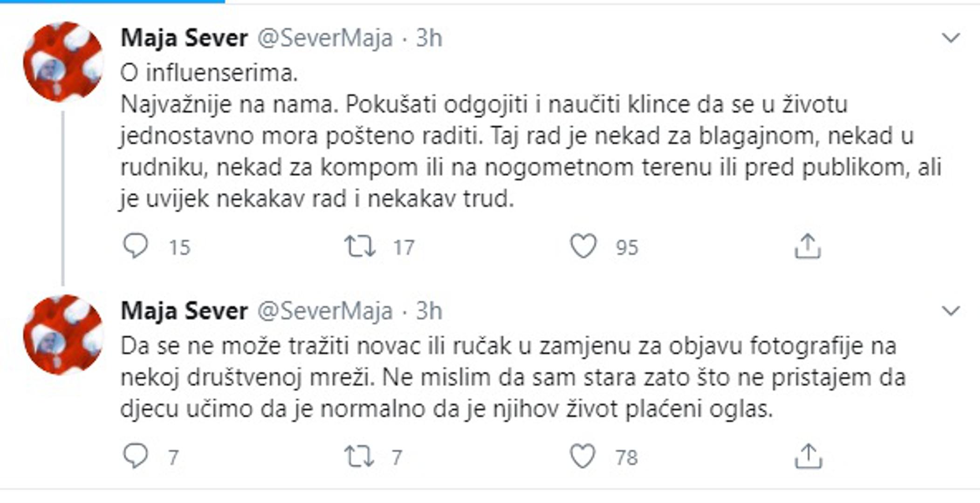Open Maja Sever's avatar on first tweet
The height and width of the screenshot is (503, 980).
tap(63, 62)
